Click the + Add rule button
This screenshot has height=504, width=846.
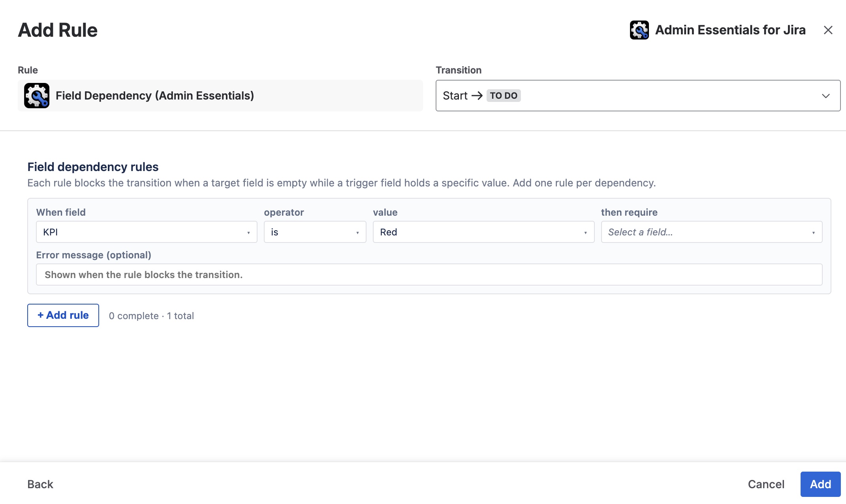pyautogui.click(x=63, y=315)
